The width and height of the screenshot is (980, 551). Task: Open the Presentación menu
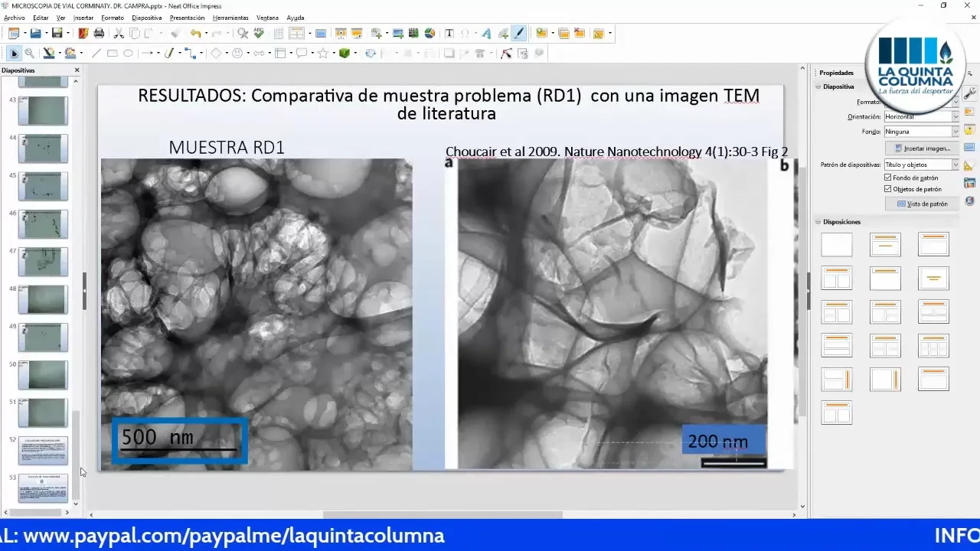pos(187,18)
